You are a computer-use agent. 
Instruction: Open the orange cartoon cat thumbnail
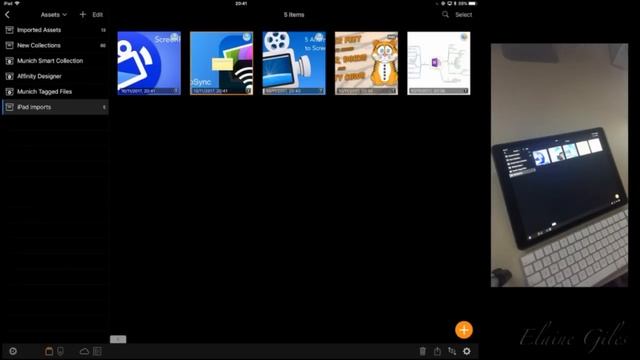tap(366, 63)
